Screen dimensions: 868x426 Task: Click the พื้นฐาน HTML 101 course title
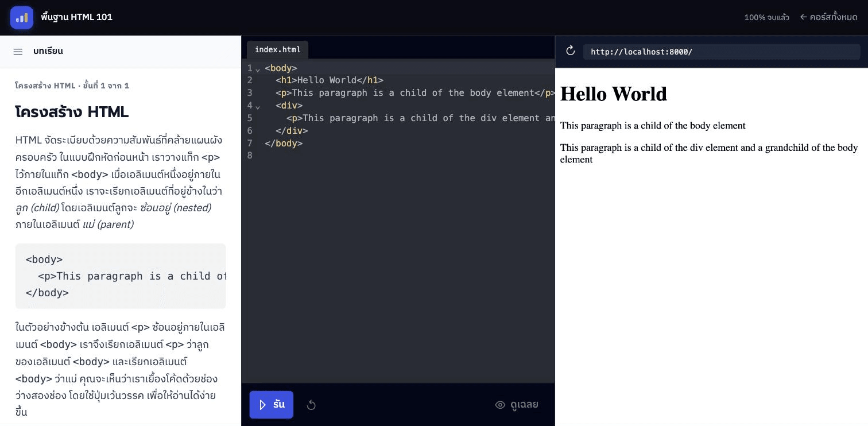[x=77, y=17]
